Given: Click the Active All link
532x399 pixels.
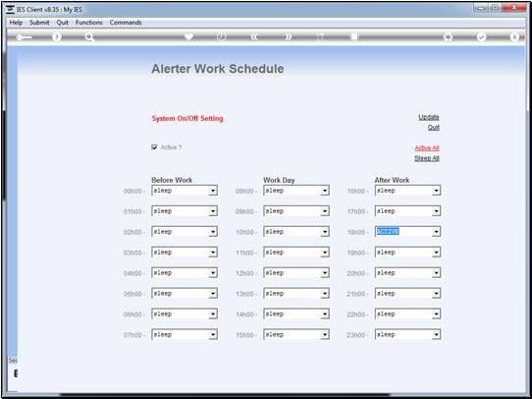Looking at the screenshot, I should pos(427,148).
